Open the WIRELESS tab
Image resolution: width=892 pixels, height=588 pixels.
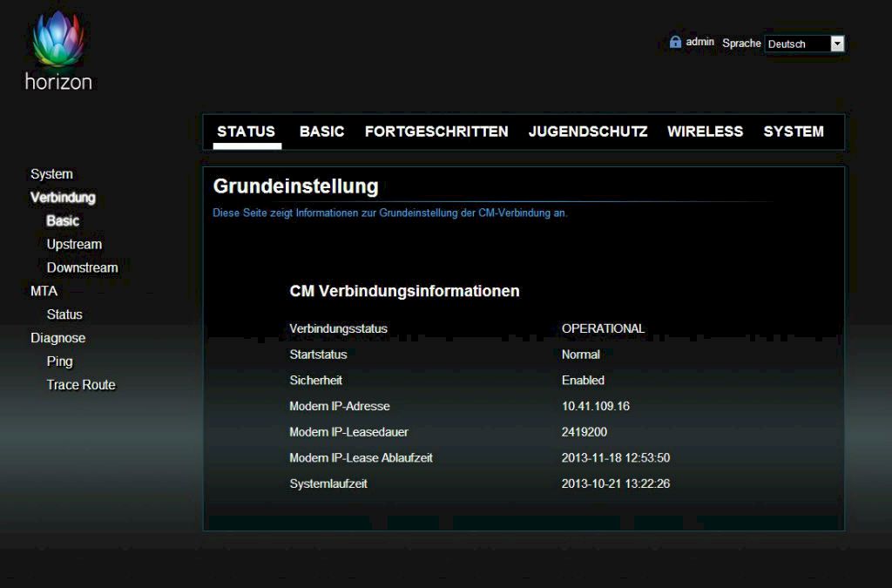pyautogui.click(x=705, y=132)
